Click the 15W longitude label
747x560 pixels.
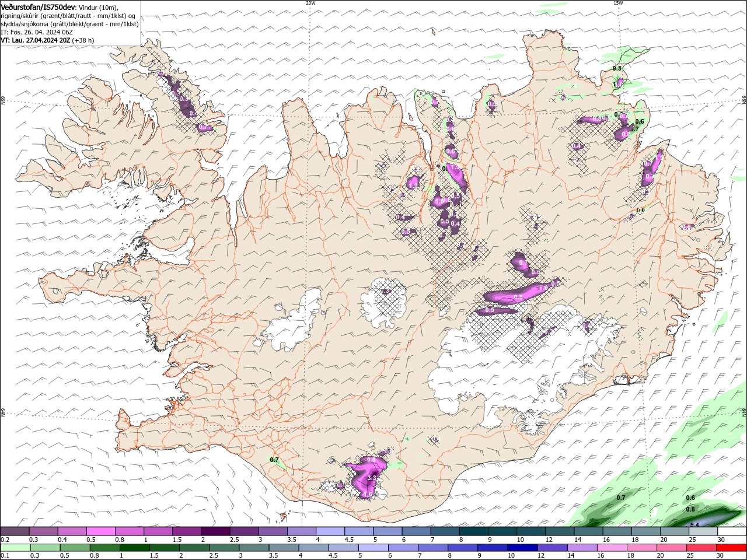(x=618, y=3)
